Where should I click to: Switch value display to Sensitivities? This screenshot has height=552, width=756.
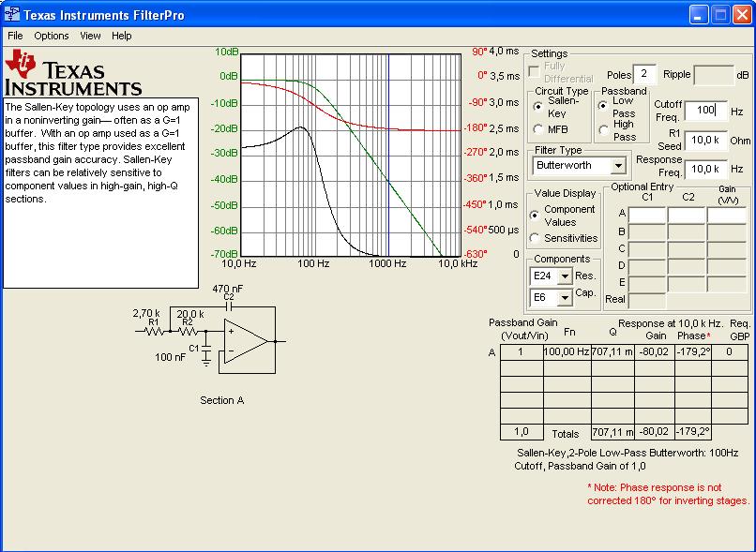[535, 238]
